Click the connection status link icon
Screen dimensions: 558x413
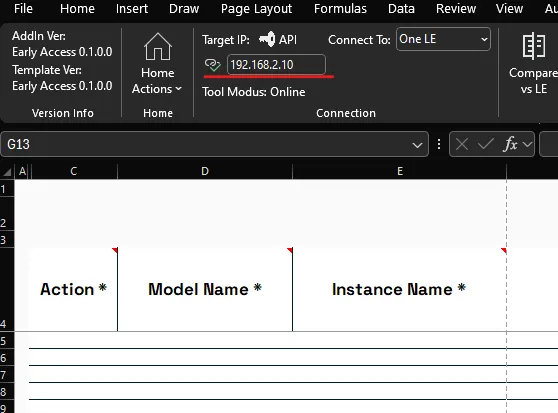212,65
